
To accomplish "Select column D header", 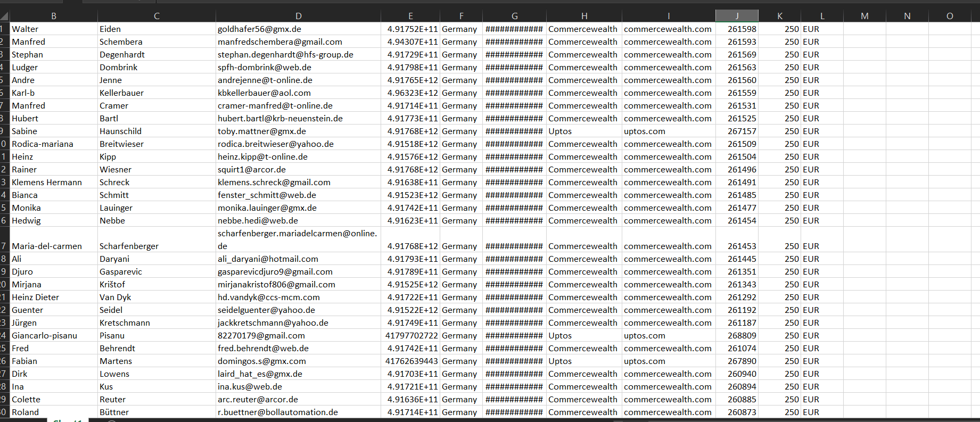I will (x=298, y=16).
